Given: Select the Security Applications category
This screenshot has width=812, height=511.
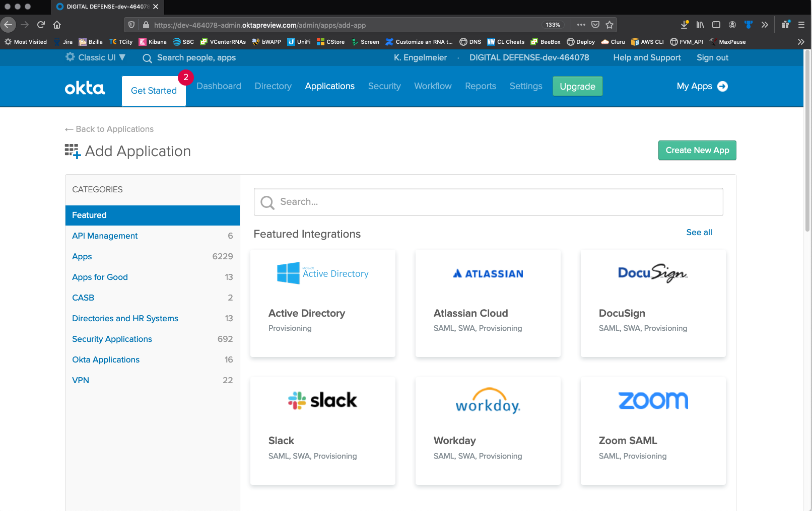Looking at the screenshot, I should tap(112, 339).
